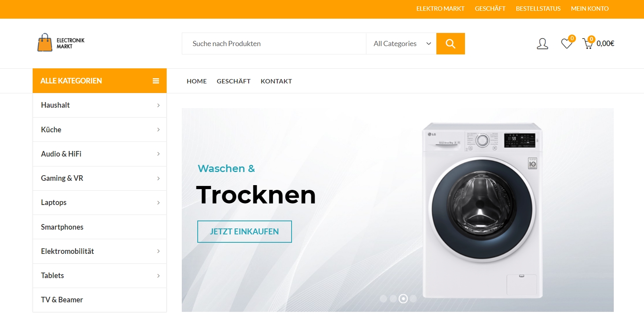This screenshot has width=644, height=323.
Task: Open the wishlist heart icon
Action: coord(567,43)
